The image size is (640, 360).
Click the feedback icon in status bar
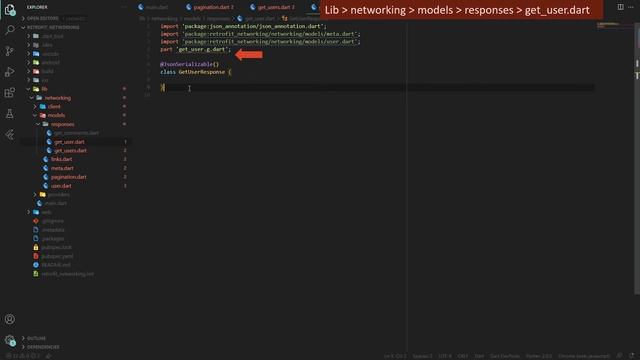(620, 356)
